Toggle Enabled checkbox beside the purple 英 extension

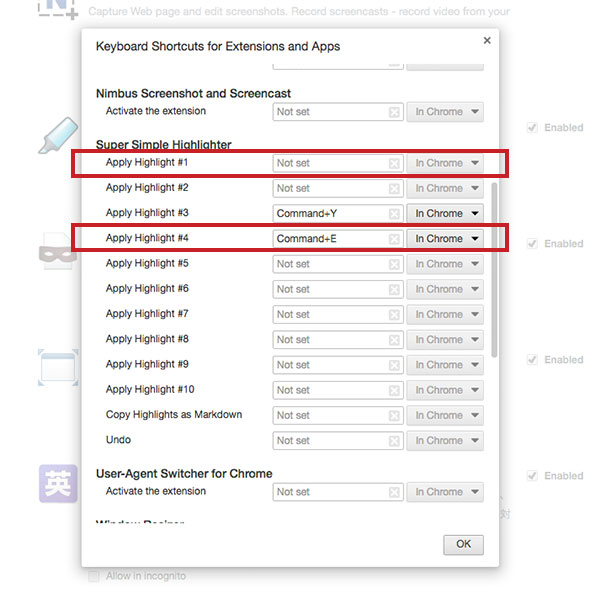tap(532, 476)
